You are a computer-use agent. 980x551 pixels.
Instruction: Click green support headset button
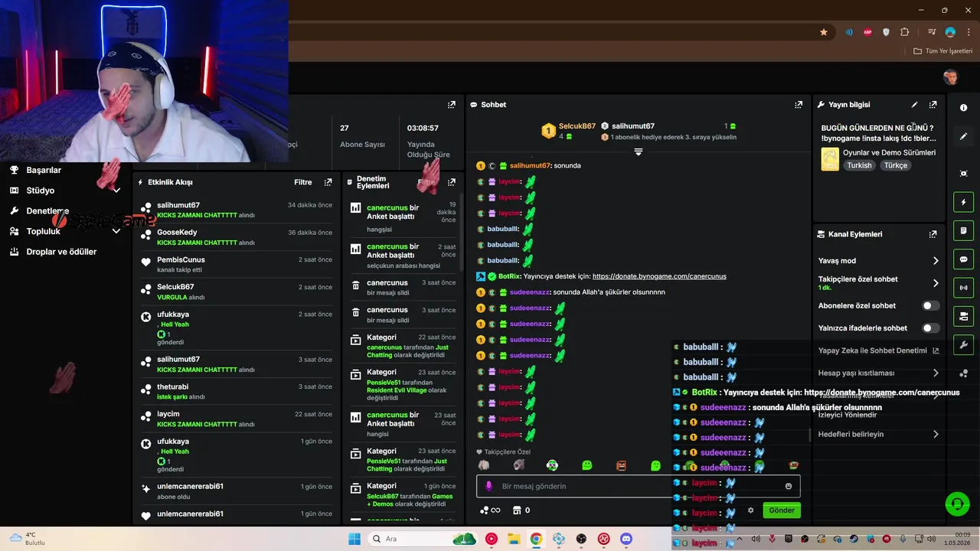tap(957, 504)
